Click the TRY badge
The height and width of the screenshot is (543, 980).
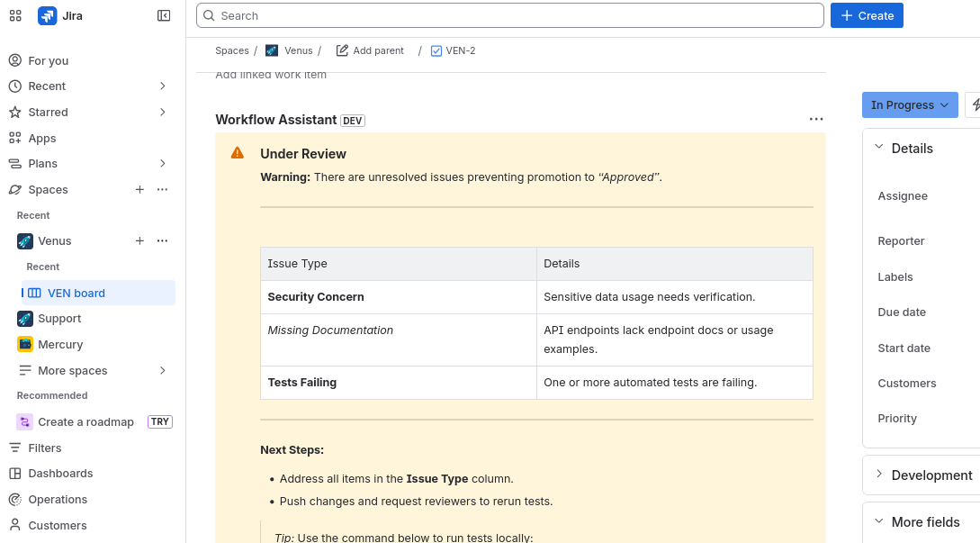160,421
